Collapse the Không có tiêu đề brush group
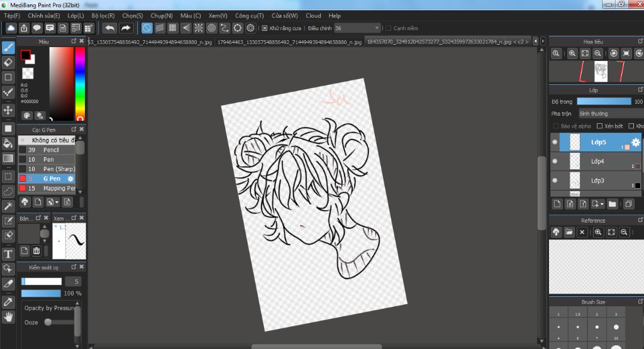Viewport: 644px width, 349px height. coord(23,140)
